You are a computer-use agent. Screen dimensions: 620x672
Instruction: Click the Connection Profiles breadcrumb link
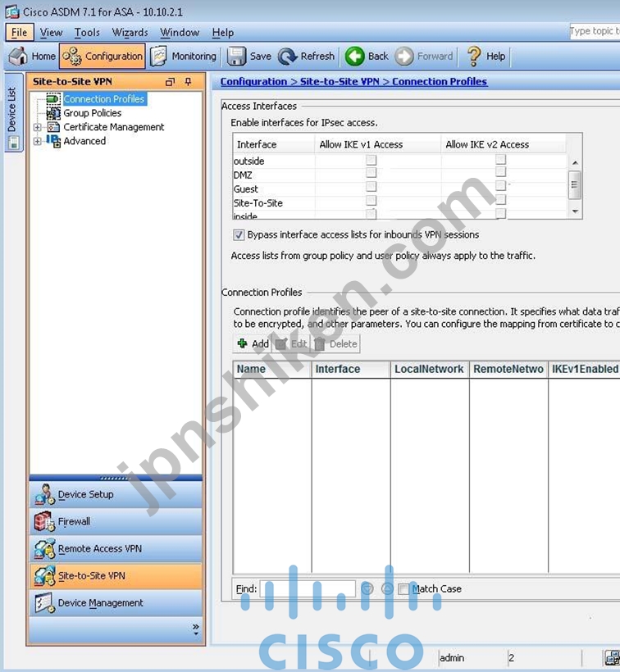click(440, 81)
